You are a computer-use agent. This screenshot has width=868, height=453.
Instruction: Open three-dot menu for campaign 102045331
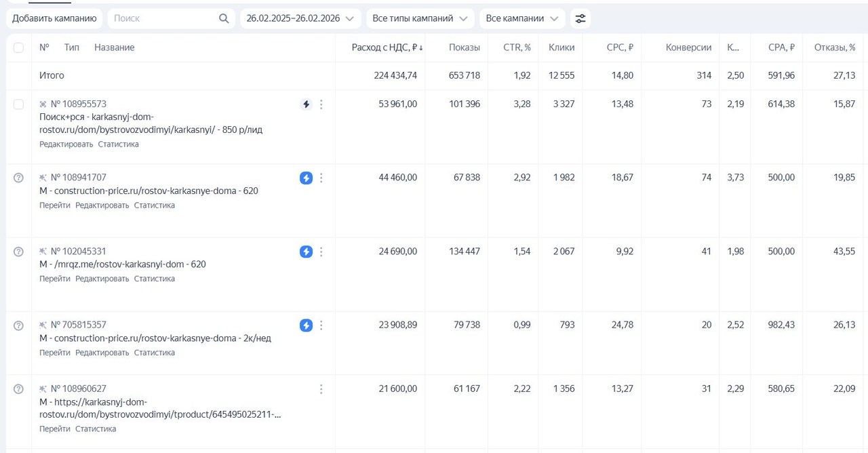(321, 252)
